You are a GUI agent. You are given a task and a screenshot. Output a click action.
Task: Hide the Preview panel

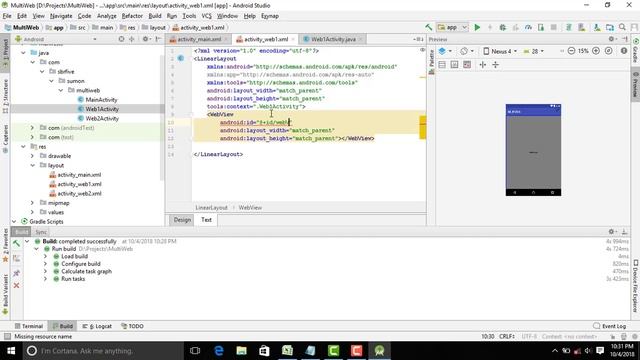pyautogui.click(x=624, y=39)
